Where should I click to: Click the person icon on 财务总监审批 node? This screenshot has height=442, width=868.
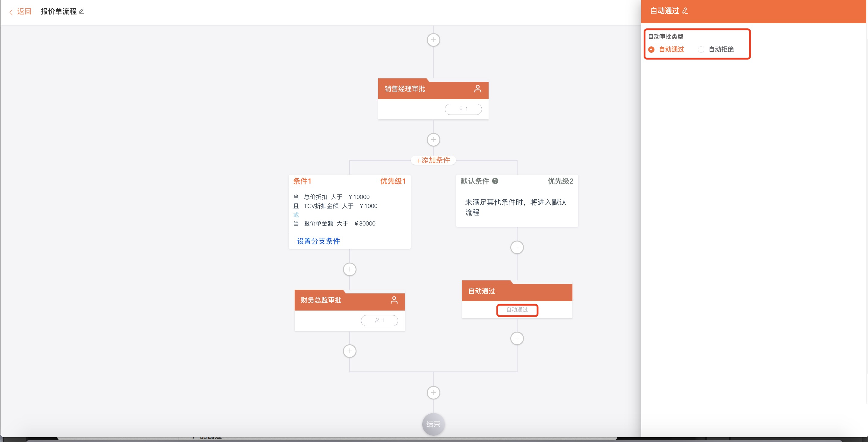click(x=394, y=300)
